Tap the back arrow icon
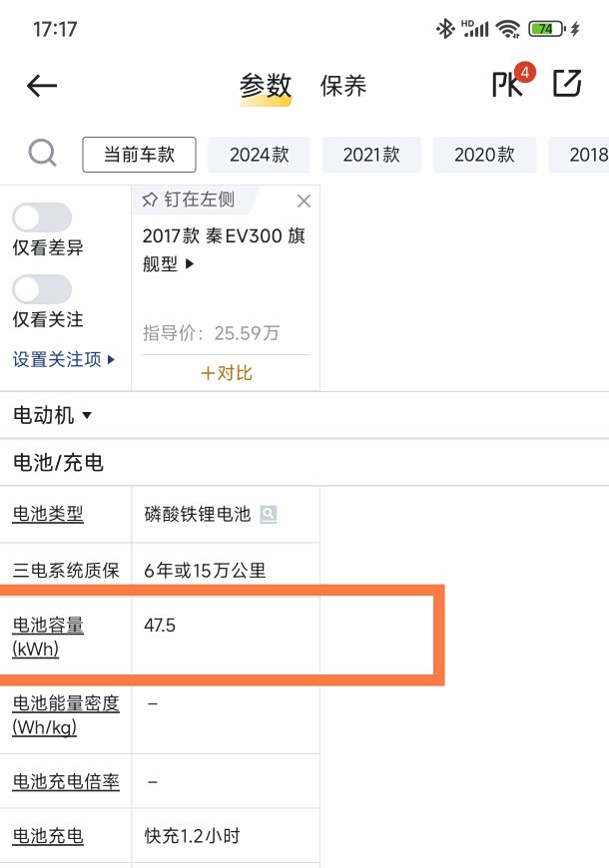Screen dimensions: 609x868 (x=42, y=86)
